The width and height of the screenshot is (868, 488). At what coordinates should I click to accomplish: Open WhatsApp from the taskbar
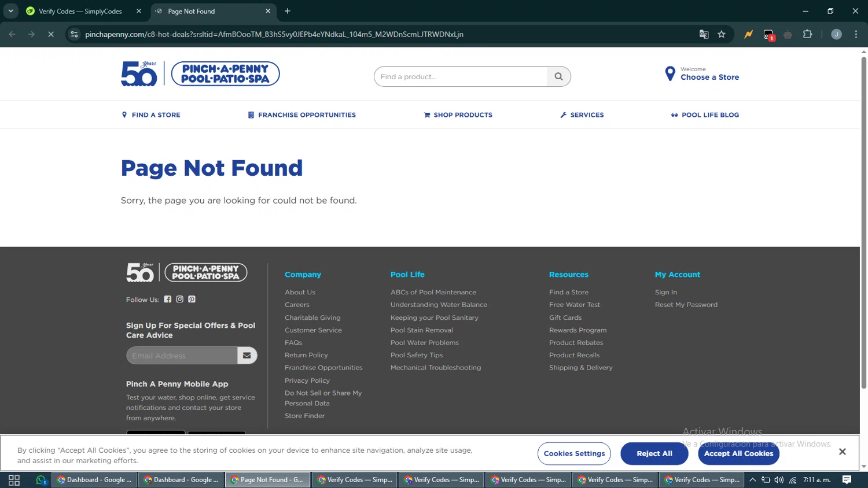click(x=41, y=480)
